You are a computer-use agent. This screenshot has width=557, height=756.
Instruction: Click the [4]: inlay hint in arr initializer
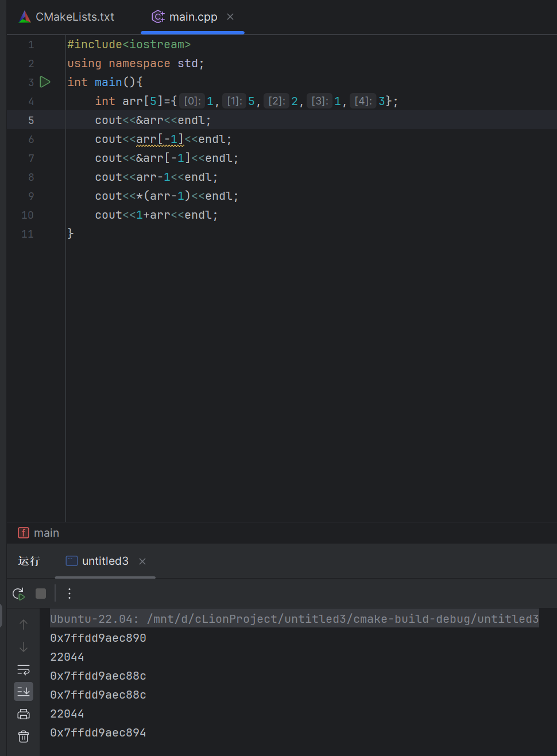(x=363, y=101)
